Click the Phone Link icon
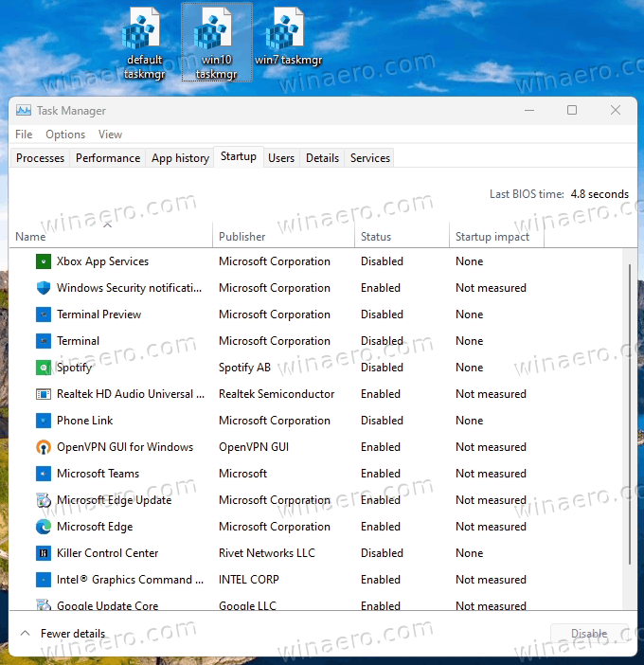Image resolution: width=644 pixels, height=665 pixels. [44, 421]
